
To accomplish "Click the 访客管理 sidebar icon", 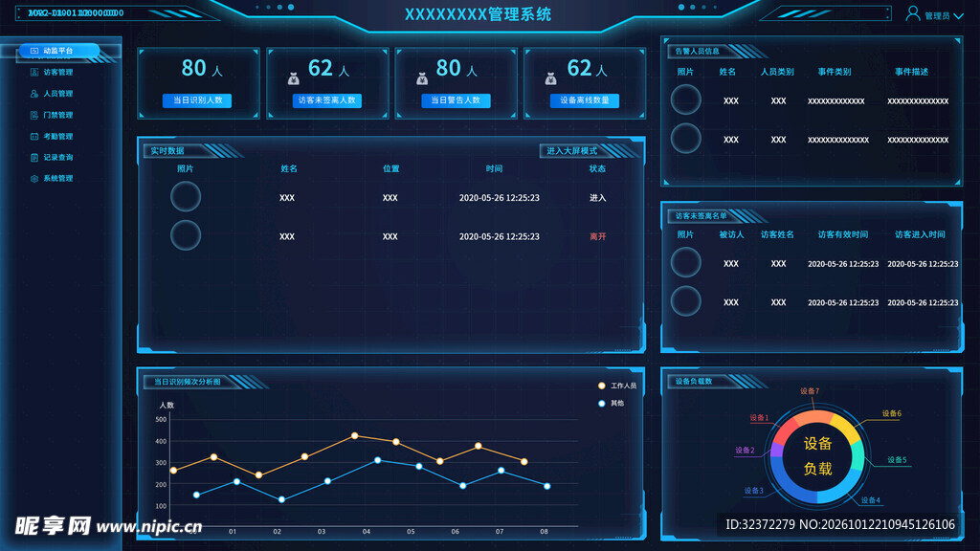I will (34, 73).
